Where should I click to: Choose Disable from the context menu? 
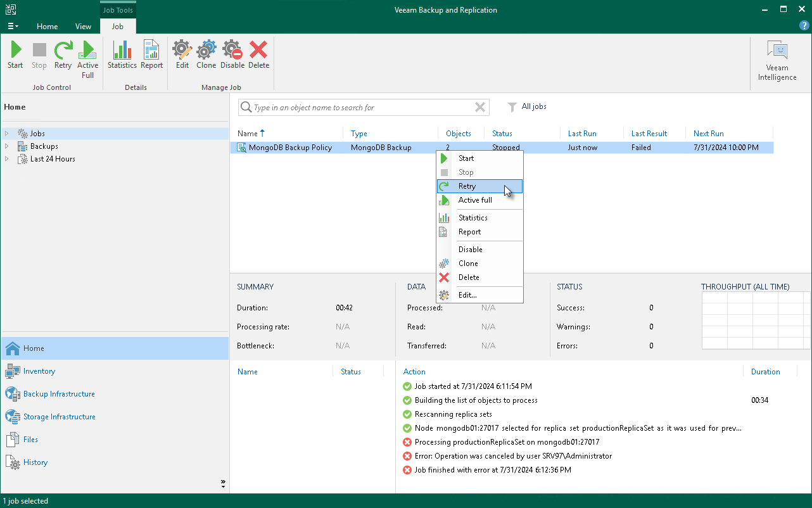point(479,250)
